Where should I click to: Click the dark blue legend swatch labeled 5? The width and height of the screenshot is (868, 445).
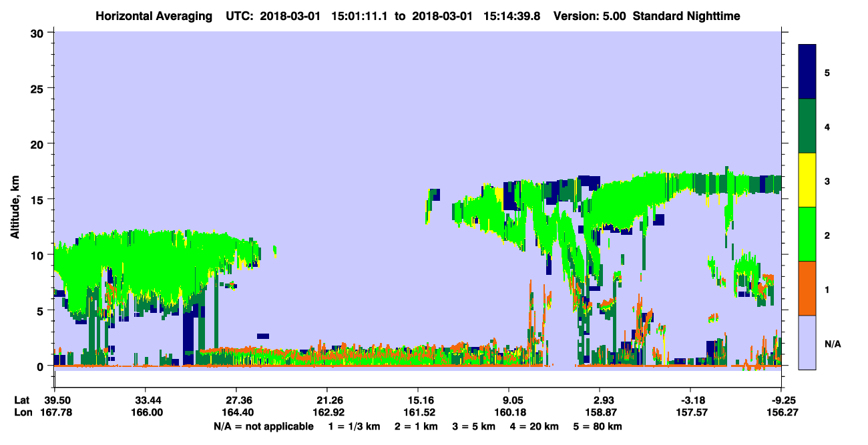pos(807,72)
